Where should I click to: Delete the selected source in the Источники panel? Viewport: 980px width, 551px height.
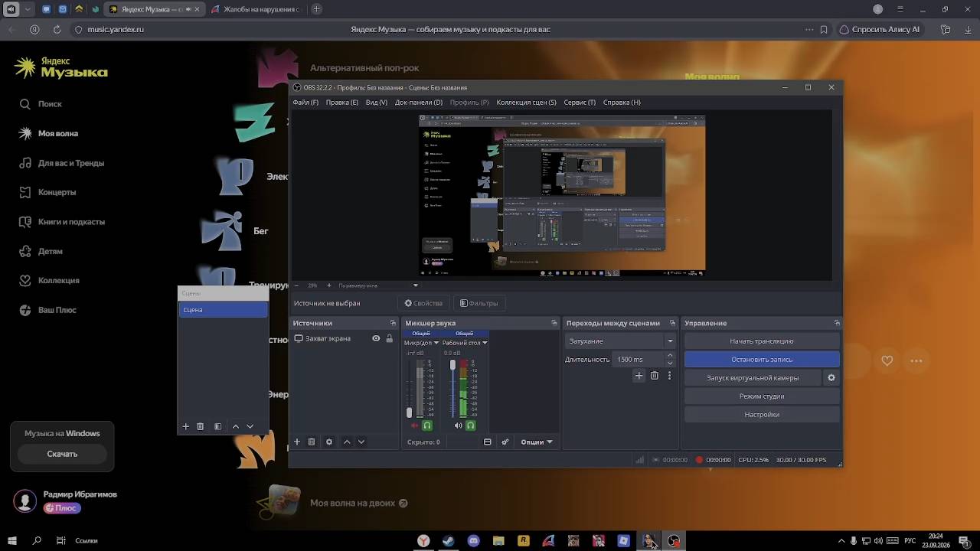tap(312, 442)
